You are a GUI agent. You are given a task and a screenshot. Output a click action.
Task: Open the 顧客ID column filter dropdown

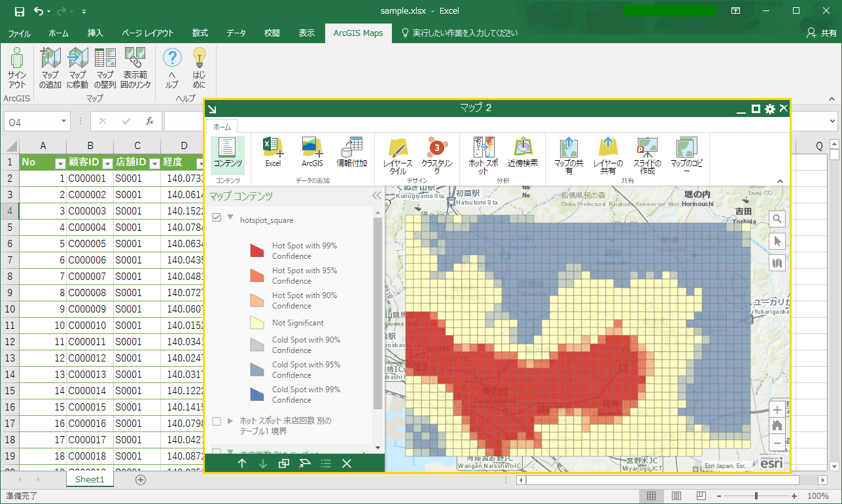(107, 163)
